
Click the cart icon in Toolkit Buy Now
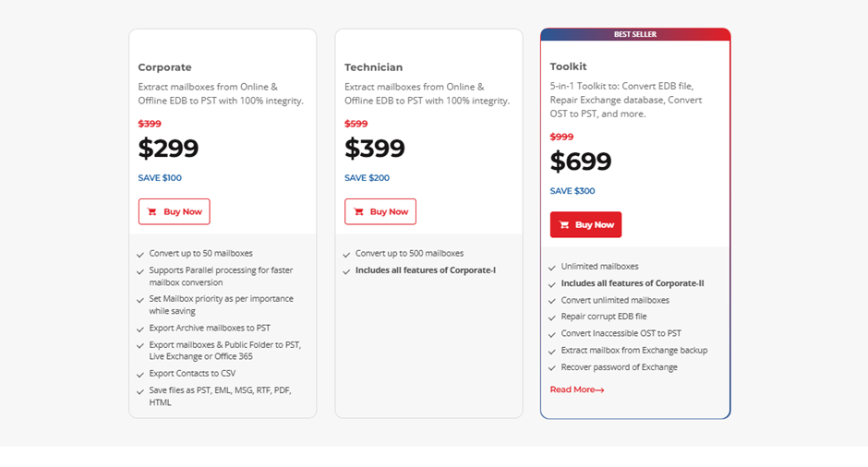(x=564, y=224)
